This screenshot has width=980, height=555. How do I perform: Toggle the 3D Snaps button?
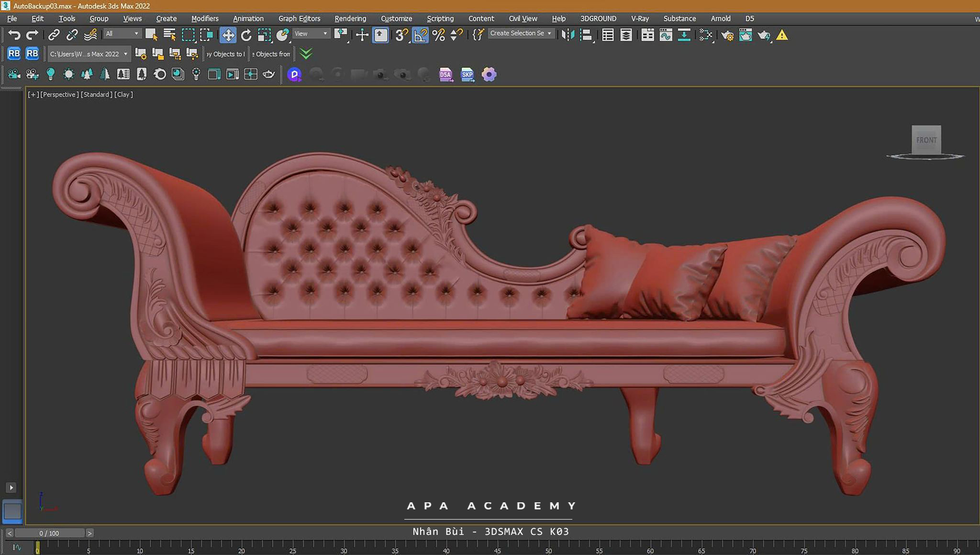click(401, 35)
